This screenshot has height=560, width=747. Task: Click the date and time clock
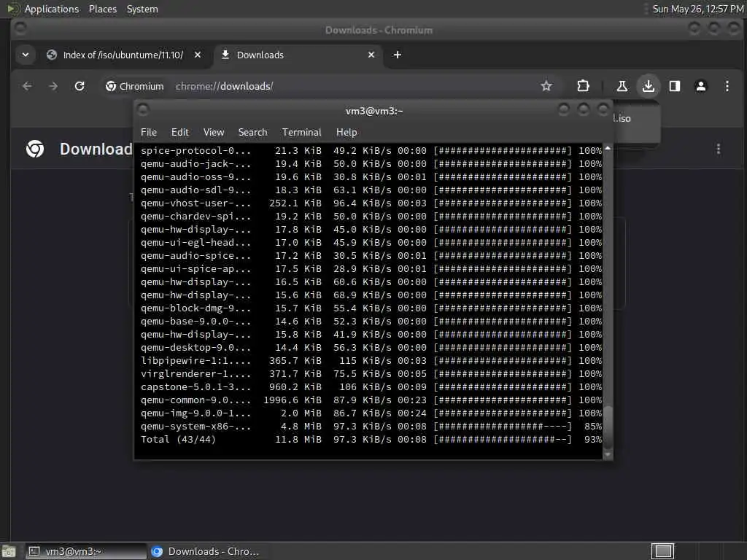[697, 9]
